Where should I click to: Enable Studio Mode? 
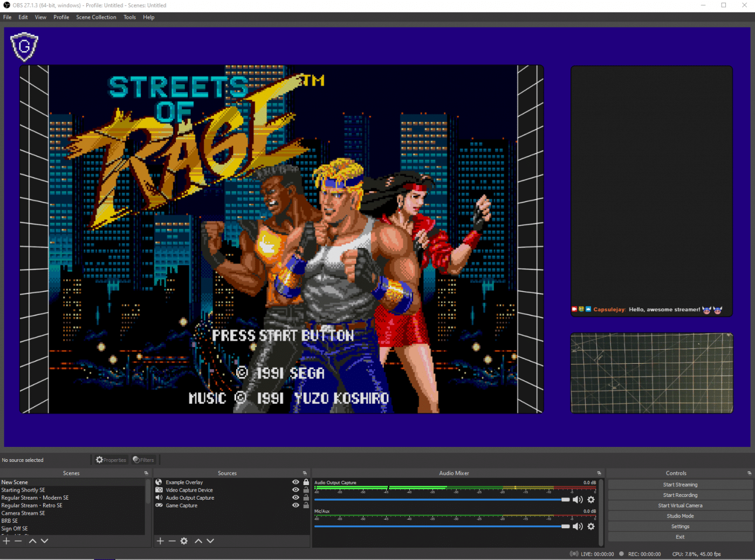click(680, 516)
